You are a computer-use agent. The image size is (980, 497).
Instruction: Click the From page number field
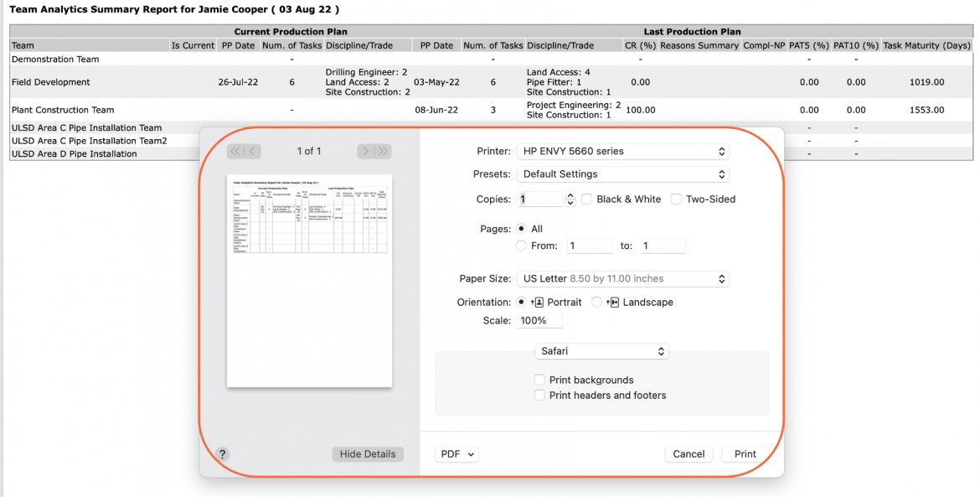pos(590,246)
